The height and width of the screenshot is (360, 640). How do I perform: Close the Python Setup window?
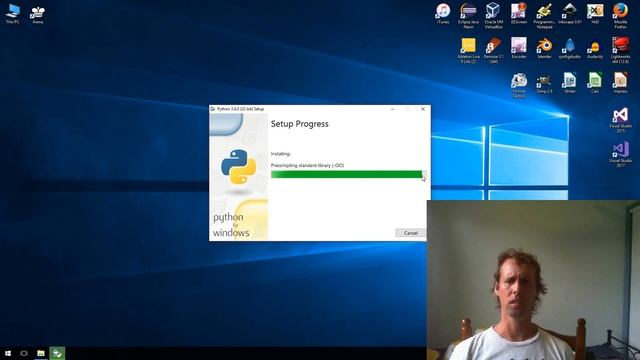coord(423,109)
